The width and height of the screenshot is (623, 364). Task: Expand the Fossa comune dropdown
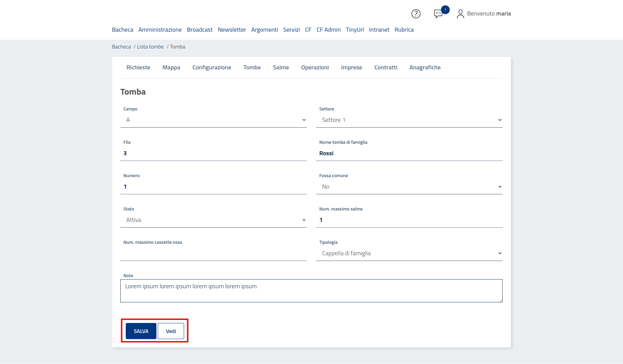tap(409, 187)
